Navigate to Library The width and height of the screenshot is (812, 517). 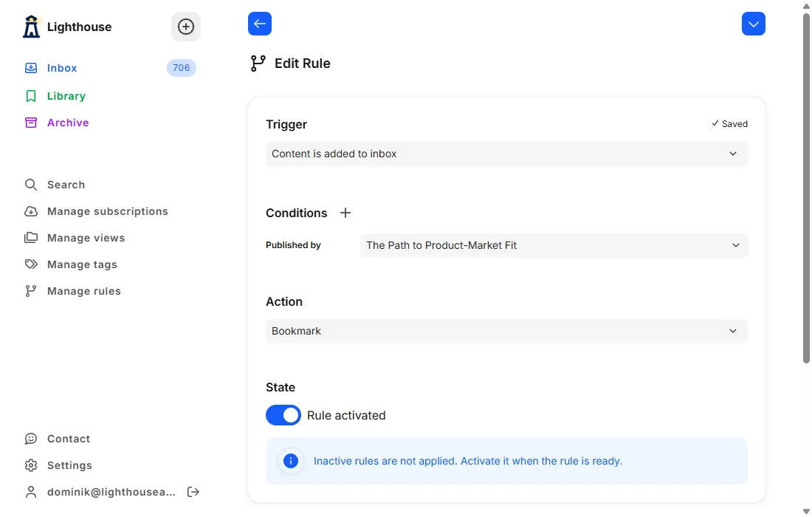(x=66, y=96)
